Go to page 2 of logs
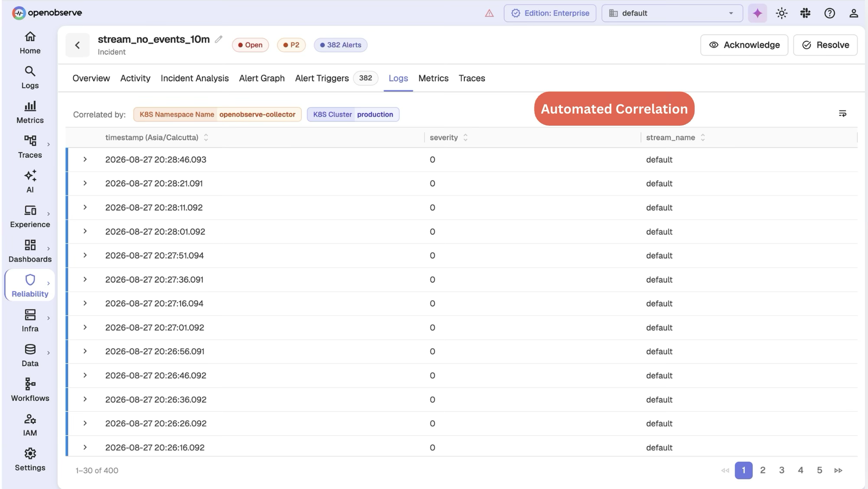This screenshot has height=489, width=868. click(x=763, y=470)
